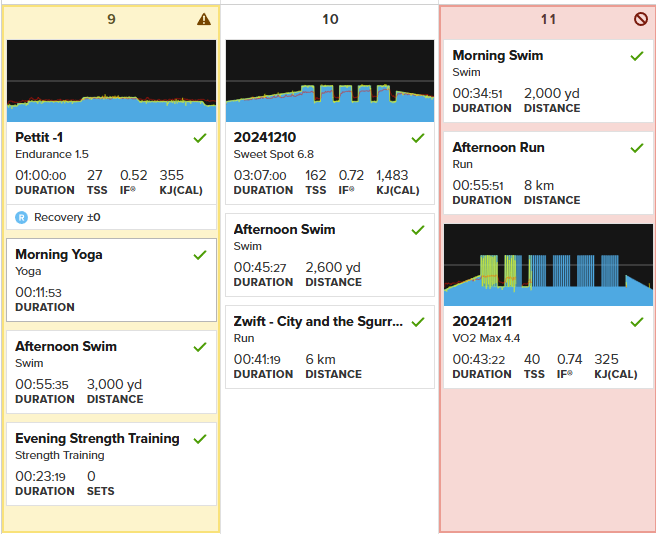This screenshot has height=534, width=656.
Task: Click the 00:43:22 duration value
Action: (479, 359)
